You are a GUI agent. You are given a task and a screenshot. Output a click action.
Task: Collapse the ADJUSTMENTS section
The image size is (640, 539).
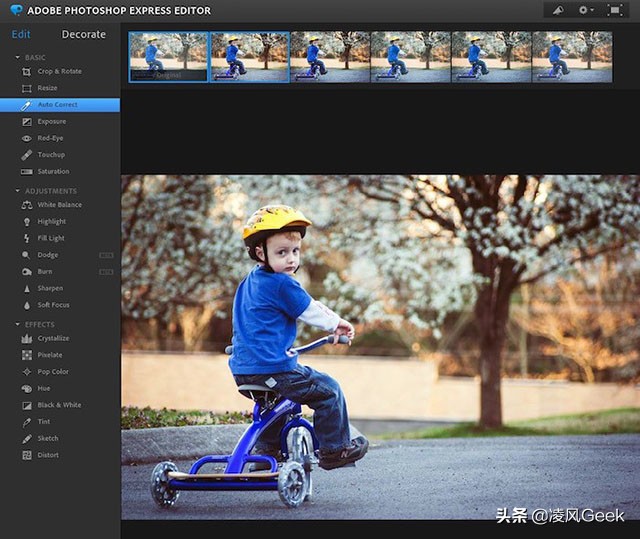point(17,191)
